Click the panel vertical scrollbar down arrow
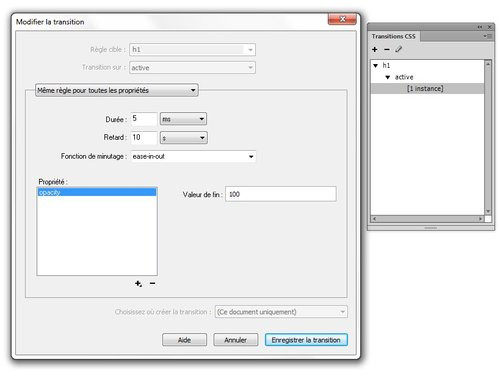Viewport: 500px width, 376px height. coord(488,212)
